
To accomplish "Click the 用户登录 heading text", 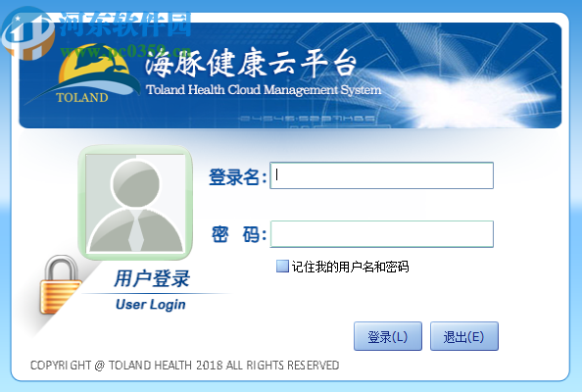I will [x=152, y=278].
